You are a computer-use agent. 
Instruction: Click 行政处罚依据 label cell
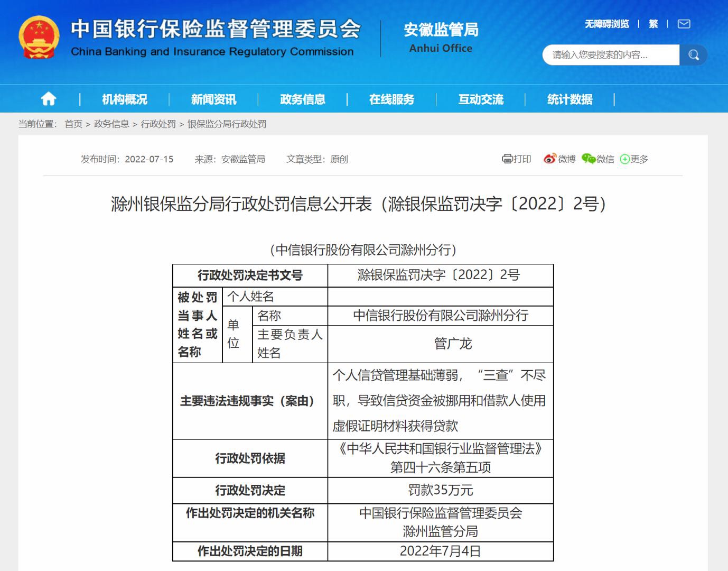click(250, 458)
